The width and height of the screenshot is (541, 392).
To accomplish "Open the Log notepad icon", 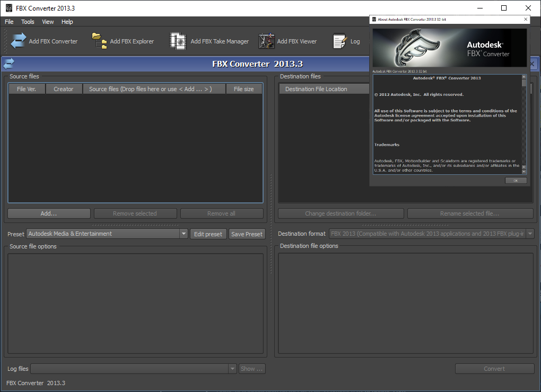I will coord(339,41).
